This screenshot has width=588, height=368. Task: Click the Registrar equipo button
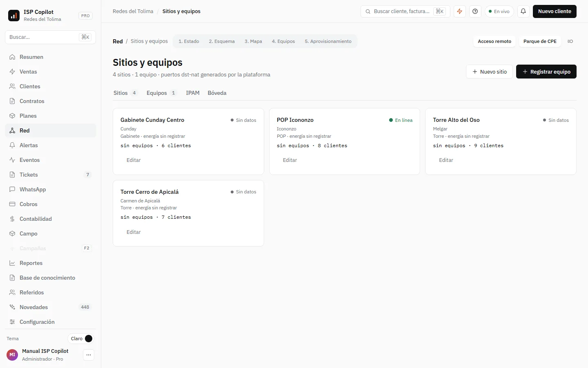click(546, 72)
